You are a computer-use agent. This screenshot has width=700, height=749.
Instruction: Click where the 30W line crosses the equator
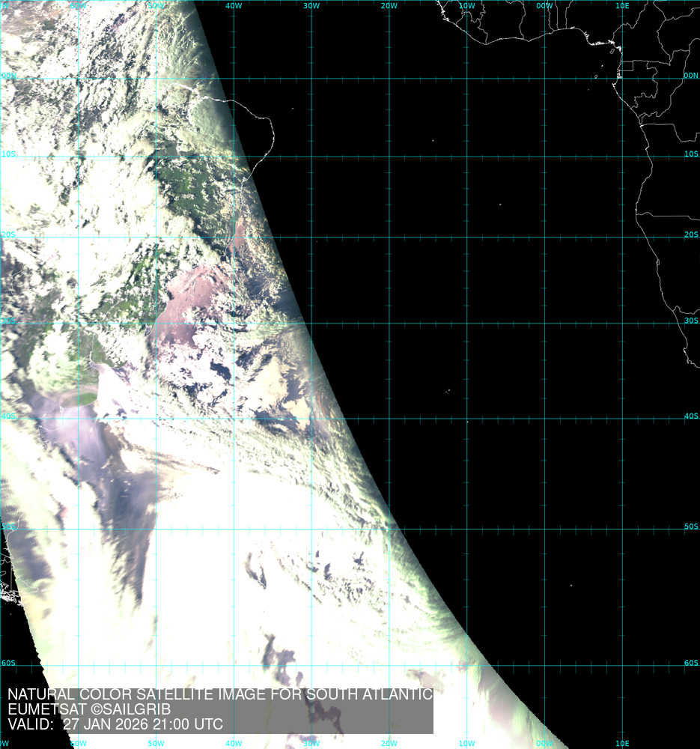click(x=311, y=78)
